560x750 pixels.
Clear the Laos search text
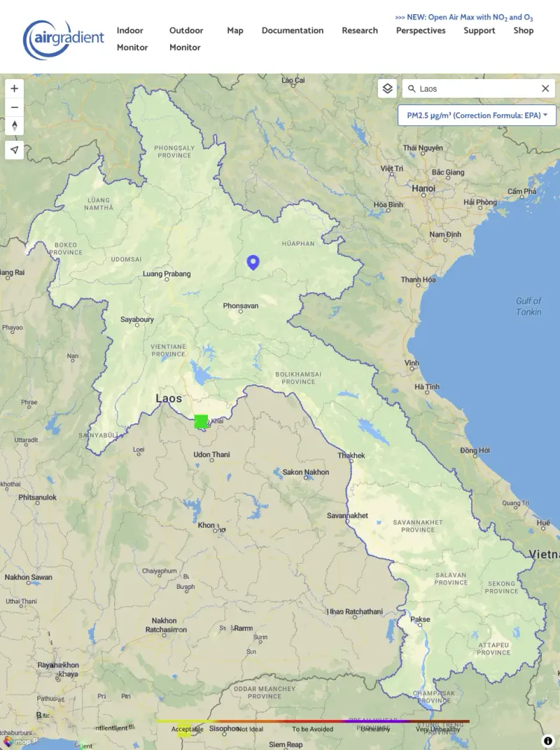545,89
